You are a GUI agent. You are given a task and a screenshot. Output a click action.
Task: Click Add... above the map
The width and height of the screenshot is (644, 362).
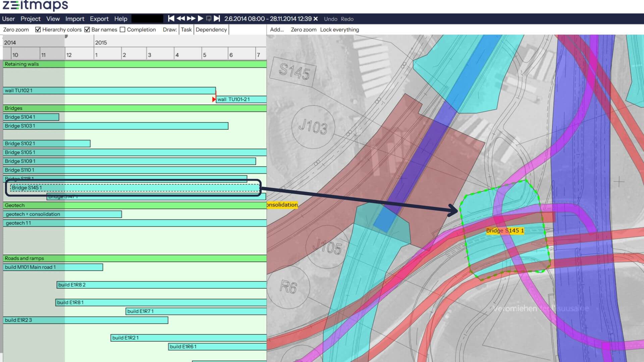[277, 29]
